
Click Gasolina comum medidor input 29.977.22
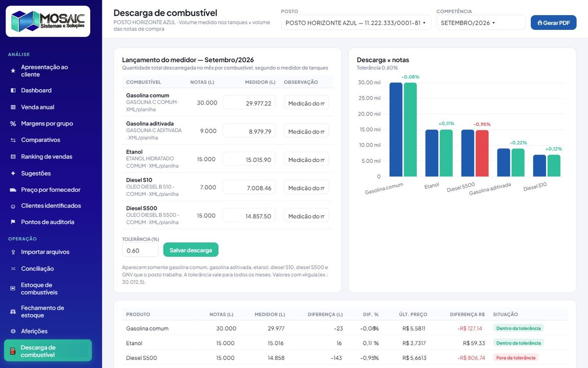tap(249, 103)
